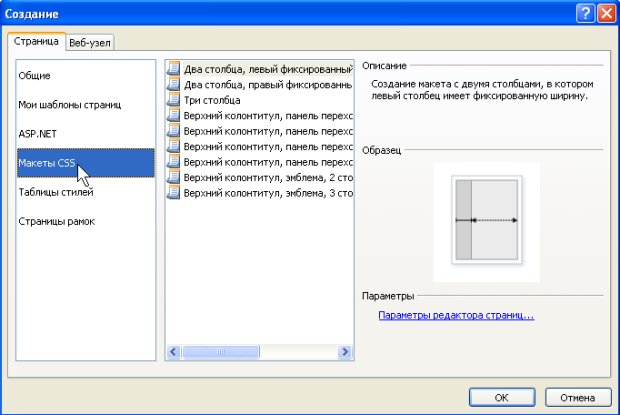
Task: Select the "Общие" category
Action: 35,76
